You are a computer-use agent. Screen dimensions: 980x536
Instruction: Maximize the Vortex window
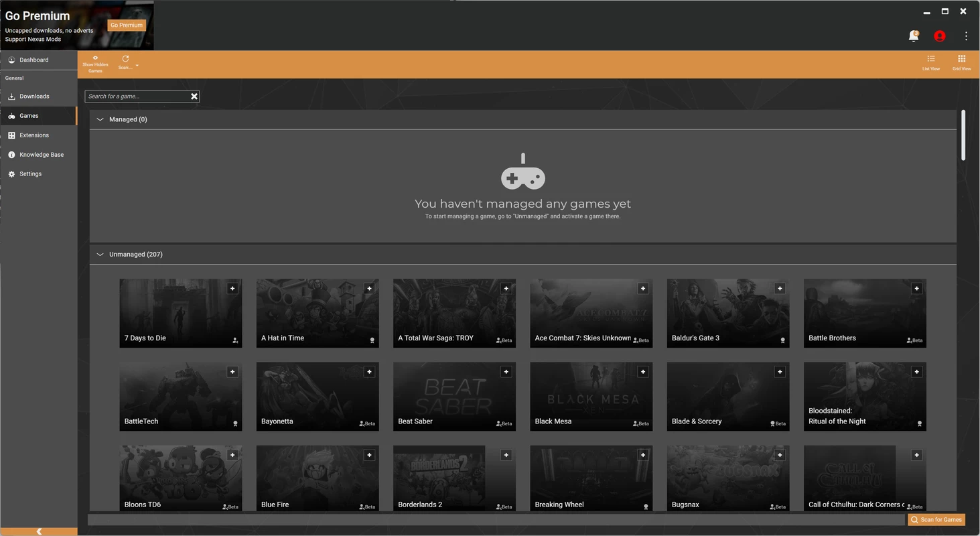945,11
